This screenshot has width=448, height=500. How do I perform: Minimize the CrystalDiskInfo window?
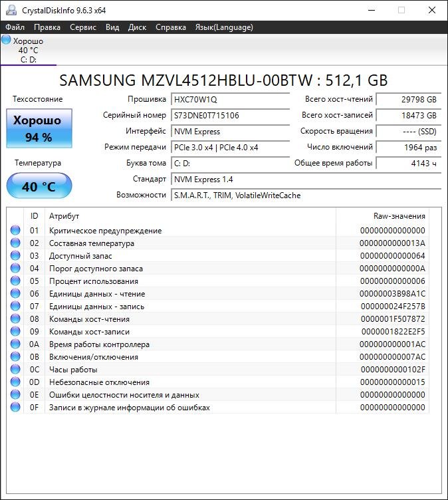point(372,10)
